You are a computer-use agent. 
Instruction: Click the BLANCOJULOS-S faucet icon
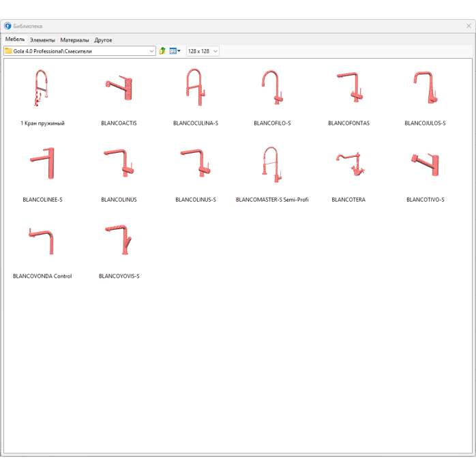tap(426, 88)
